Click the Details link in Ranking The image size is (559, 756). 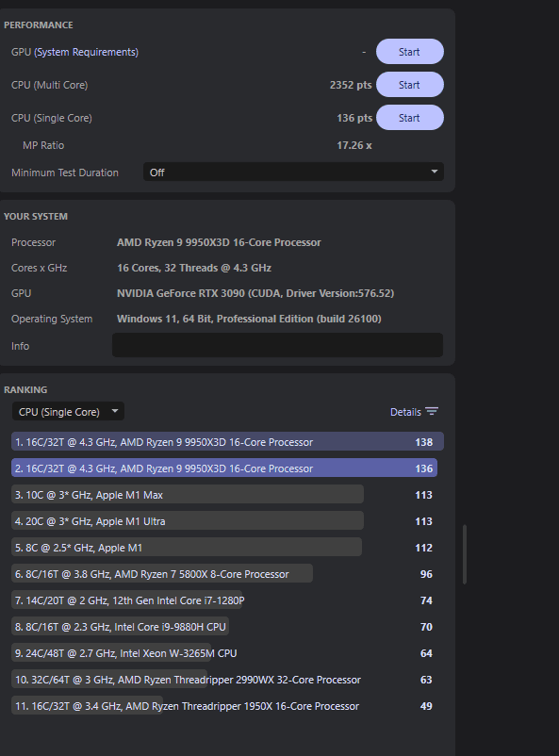coord(405,412)
